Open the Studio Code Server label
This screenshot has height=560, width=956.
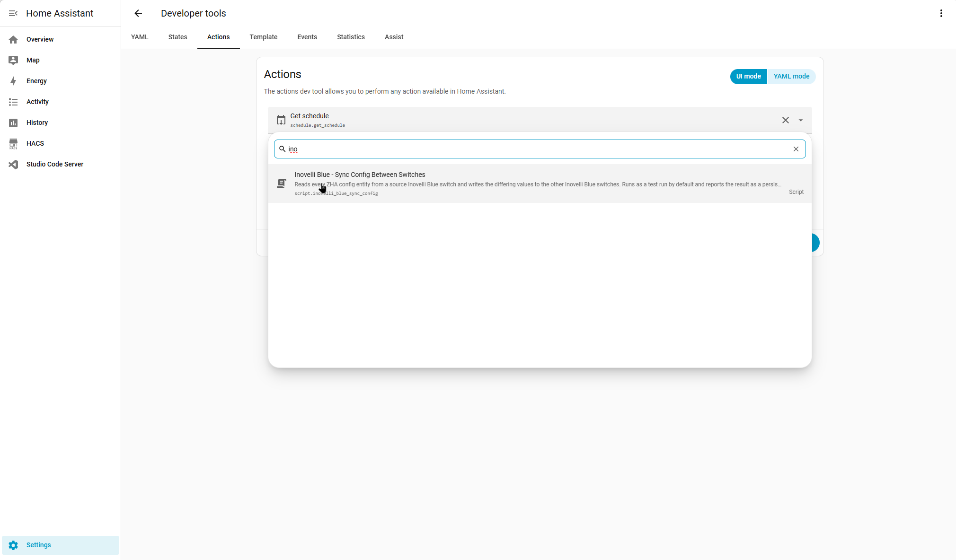pos(55,164)
